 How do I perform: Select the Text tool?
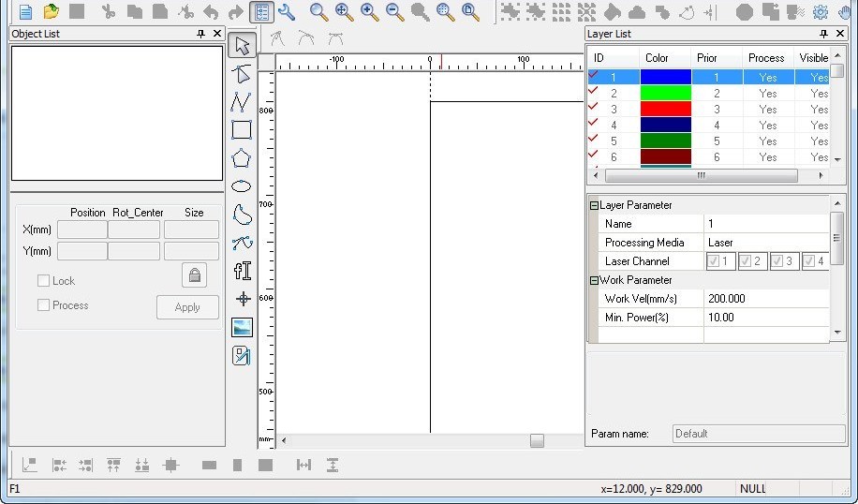coord(242,271)
